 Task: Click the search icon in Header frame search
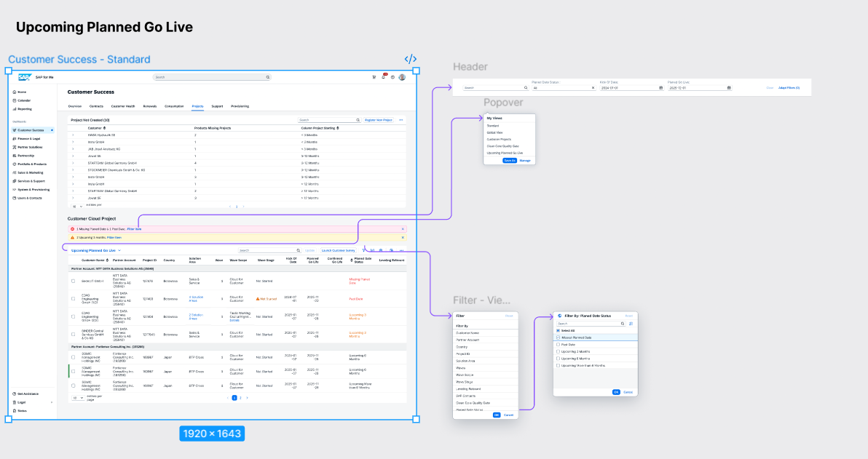(x=525, y=88)
